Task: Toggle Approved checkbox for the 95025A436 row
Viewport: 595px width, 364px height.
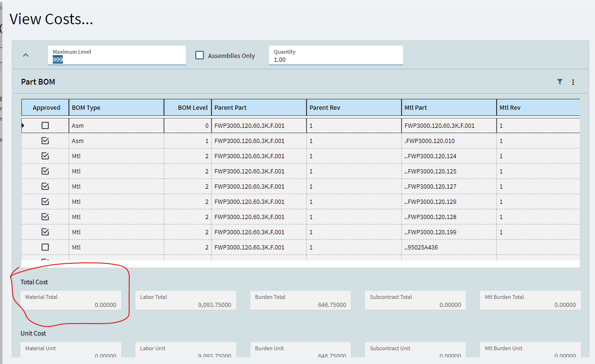Action: coord(45,247)
